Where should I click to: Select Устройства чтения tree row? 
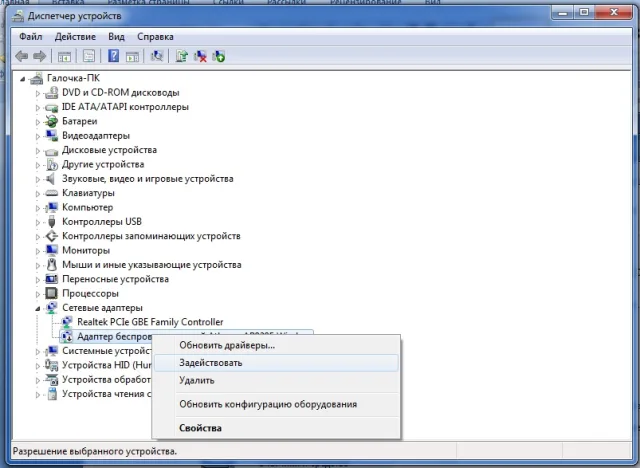point(106,394)
